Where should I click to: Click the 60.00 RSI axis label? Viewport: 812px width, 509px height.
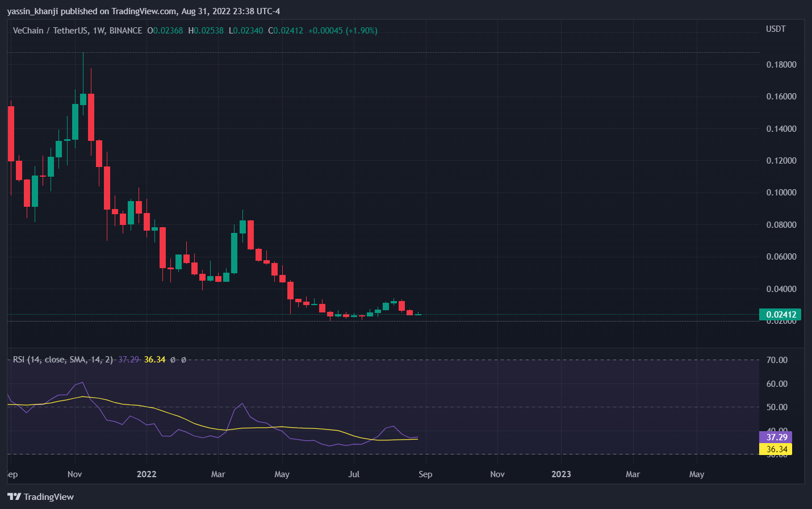click(777, 384)
